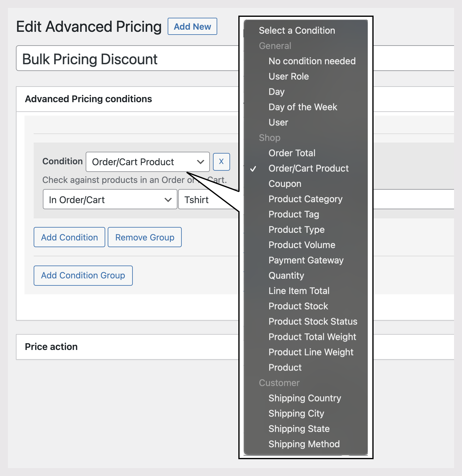
Task: Pick the Coupon condition option
Action: [x=285, y=184]
